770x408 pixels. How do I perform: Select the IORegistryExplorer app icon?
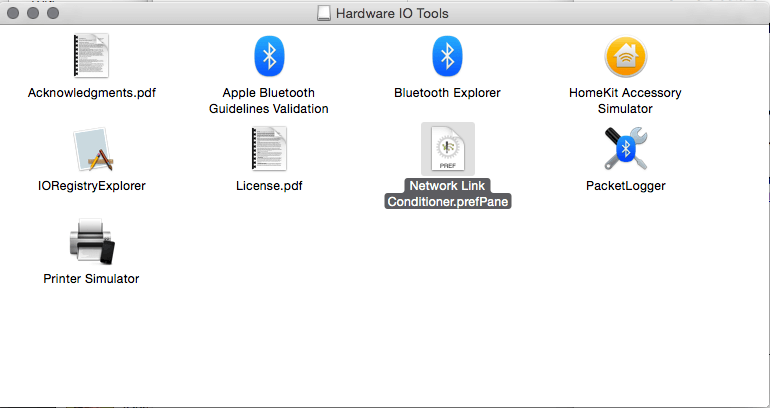[93, 149]
